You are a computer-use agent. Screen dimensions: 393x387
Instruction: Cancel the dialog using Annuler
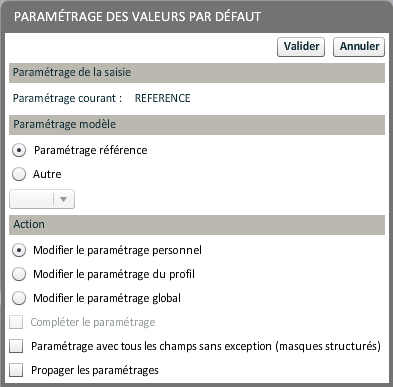pos(359,47)
